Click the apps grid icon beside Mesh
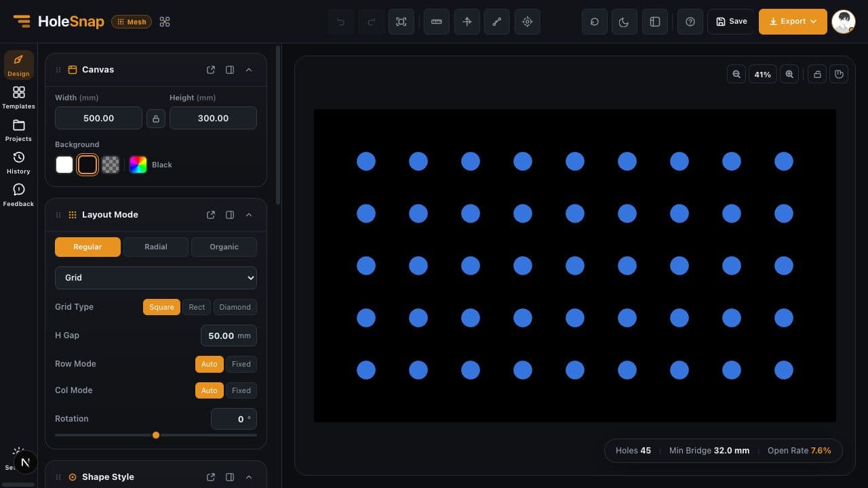 click(x=165, y=22)
